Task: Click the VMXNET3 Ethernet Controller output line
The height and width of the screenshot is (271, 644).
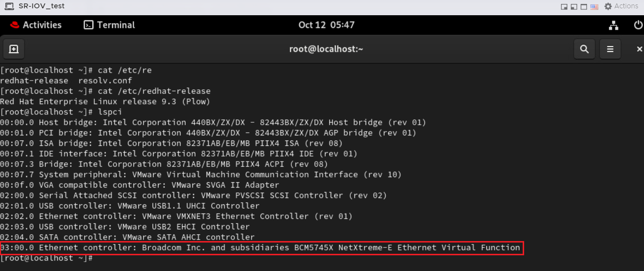Action: click(x=176, y=217)
